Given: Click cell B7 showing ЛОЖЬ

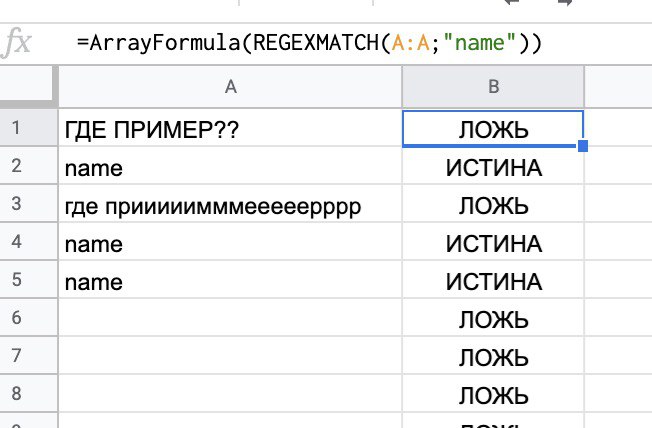Looking at the screenshot, I should point(492,358).
